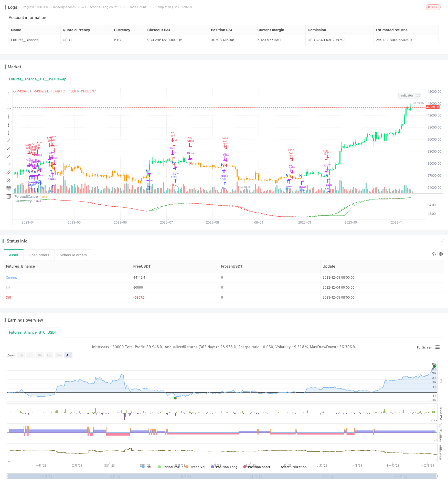Click the left handle of earnings range navigator

7,476
